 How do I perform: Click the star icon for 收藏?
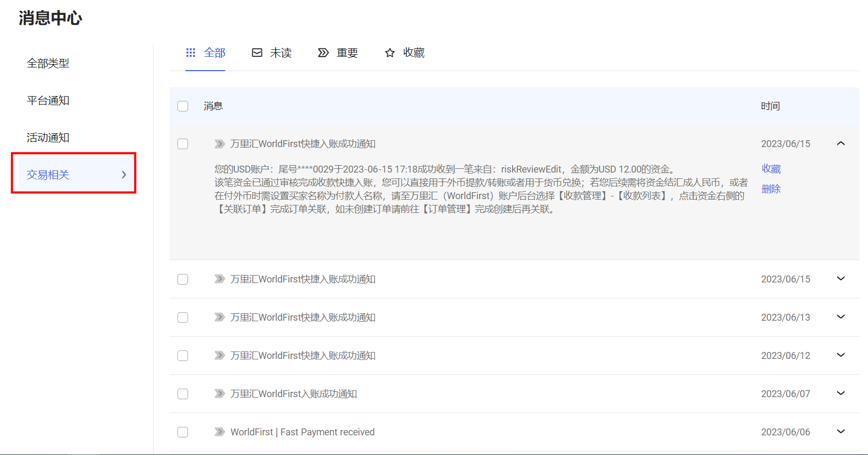390,53
